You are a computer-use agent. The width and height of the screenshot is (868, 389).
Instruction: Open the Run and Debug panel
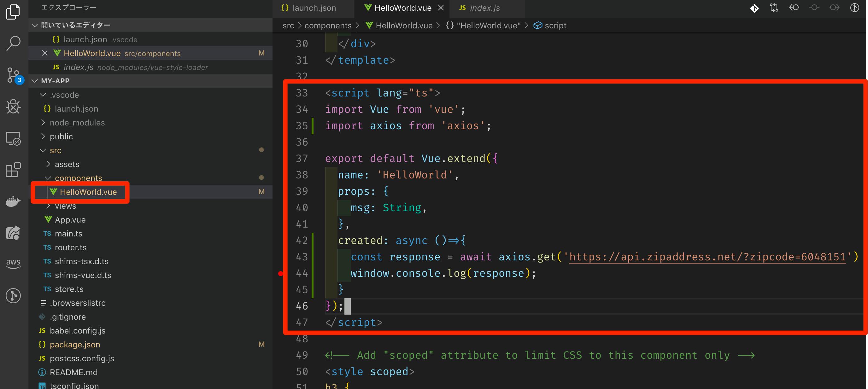[x=13, y=107]
